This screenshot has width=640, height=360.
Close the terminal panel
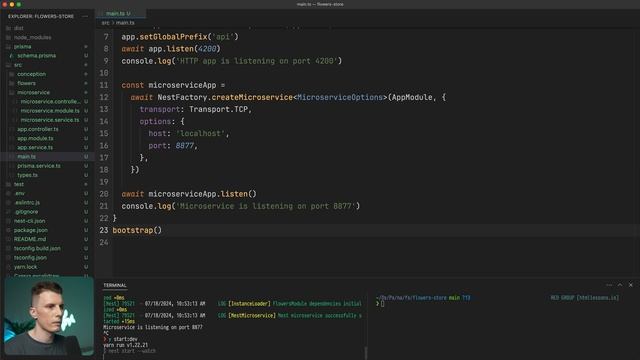(x=631, y=285)
